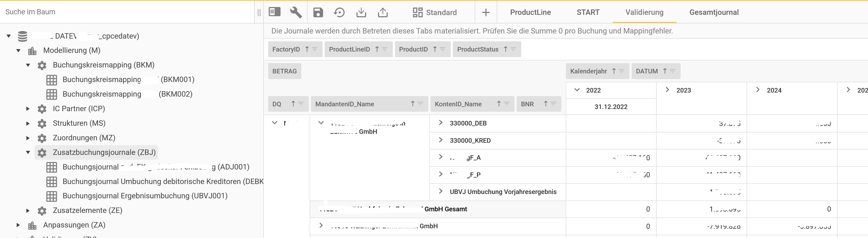The image size is (868, 238).
Task: Click the wrench settings icon in toolbar
Action: point(296,12)
